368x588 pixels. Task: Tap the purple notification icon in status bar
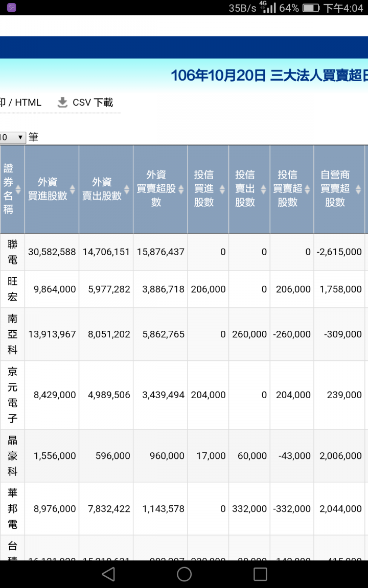(x=12, y=8)
